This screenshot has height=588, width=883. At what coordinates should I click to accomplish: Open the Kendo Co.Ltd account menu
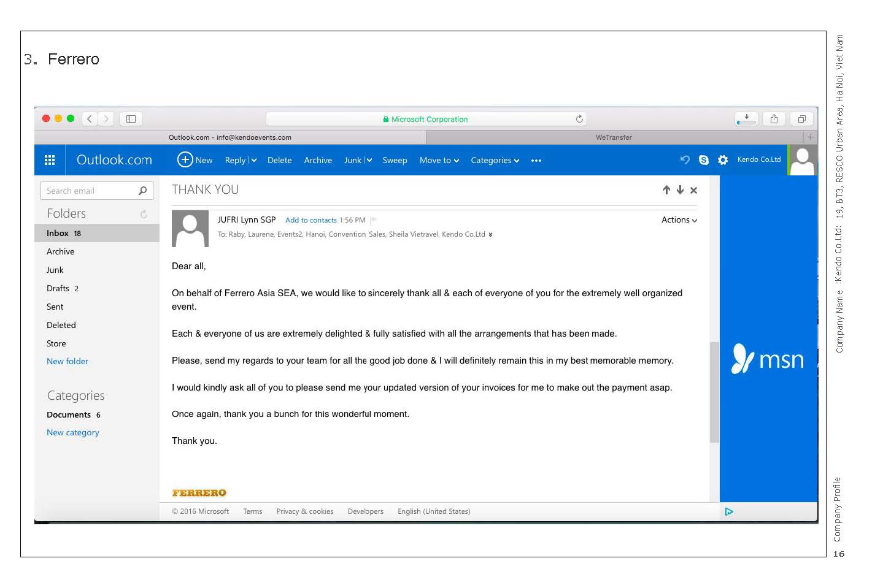click(759, 159)
